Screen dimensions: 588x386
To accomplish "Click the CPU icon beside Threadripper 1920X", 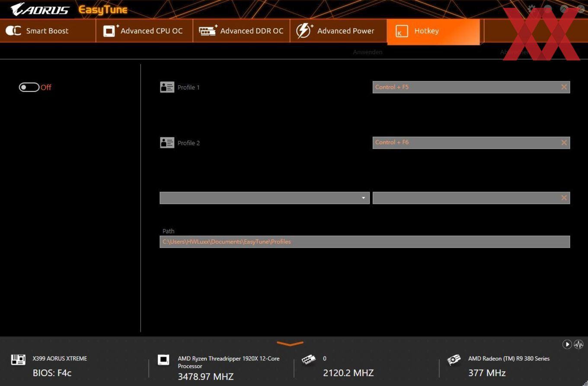I will [x=163, y=360].
